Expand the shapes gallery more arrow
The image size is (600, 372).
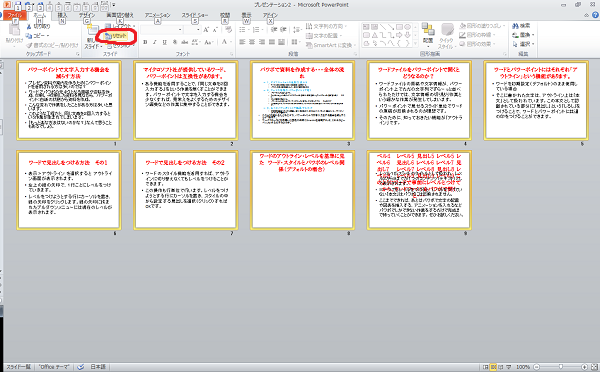tap(416, 43)
